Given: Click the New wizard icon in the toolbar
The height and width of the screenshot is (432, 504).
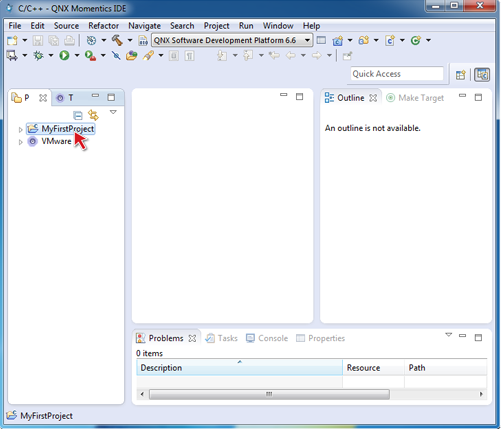Looking at the screenshot, I should click(12, 41).
